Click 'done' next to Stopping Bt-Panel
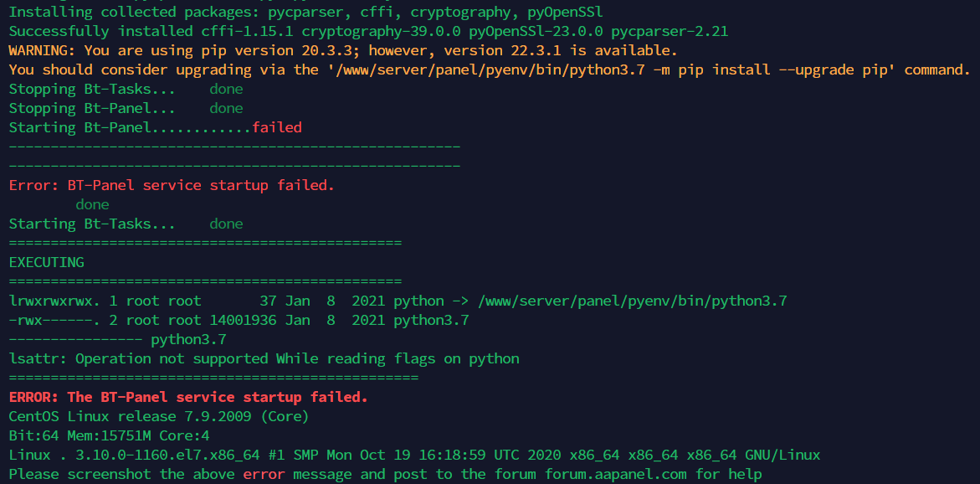Image resolution: width=980 pixels, height=484 pixels. click(226, 109)
